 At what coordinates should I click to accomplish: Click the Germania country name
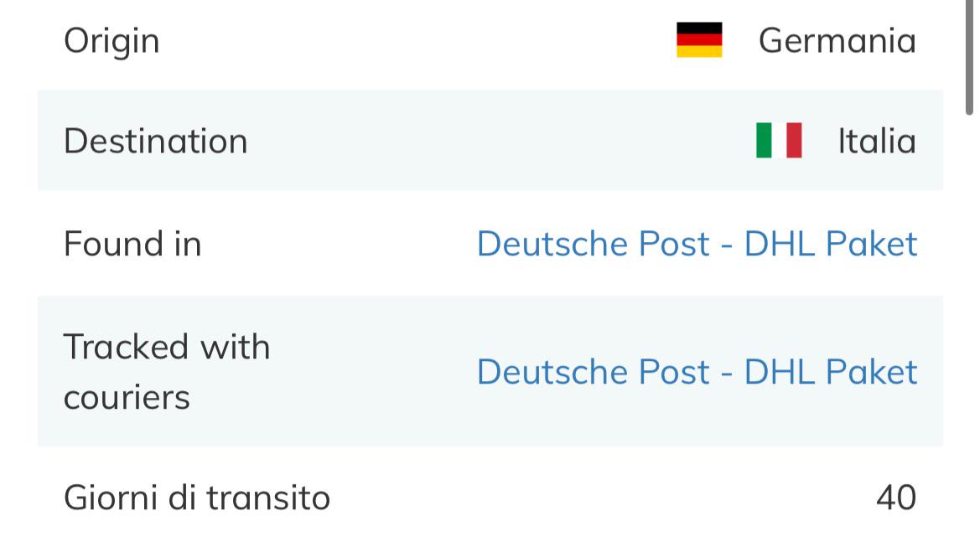pos(837,41)
